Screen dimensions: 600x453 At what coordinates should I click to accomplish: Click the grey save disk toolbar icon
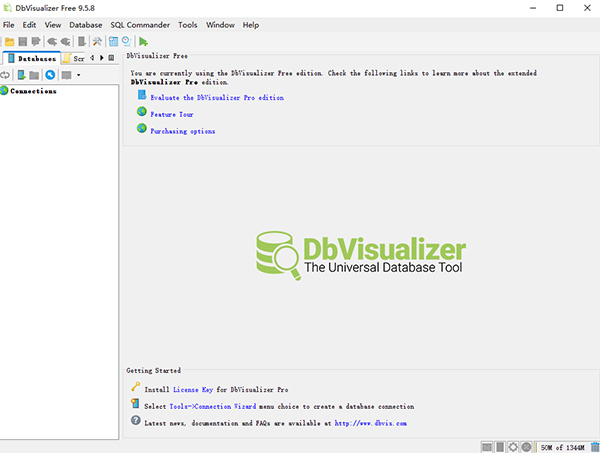click(x=23, y=41)
